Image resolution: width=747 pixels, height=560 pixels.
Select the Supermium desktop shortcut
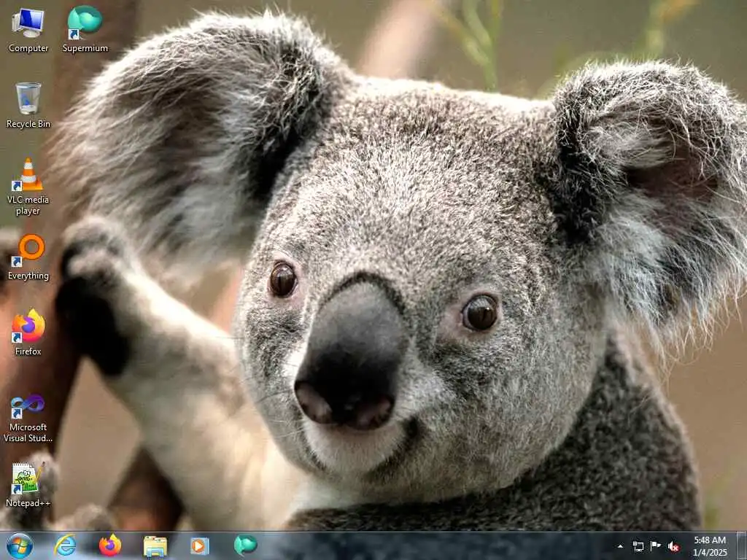tap(85, 29)
